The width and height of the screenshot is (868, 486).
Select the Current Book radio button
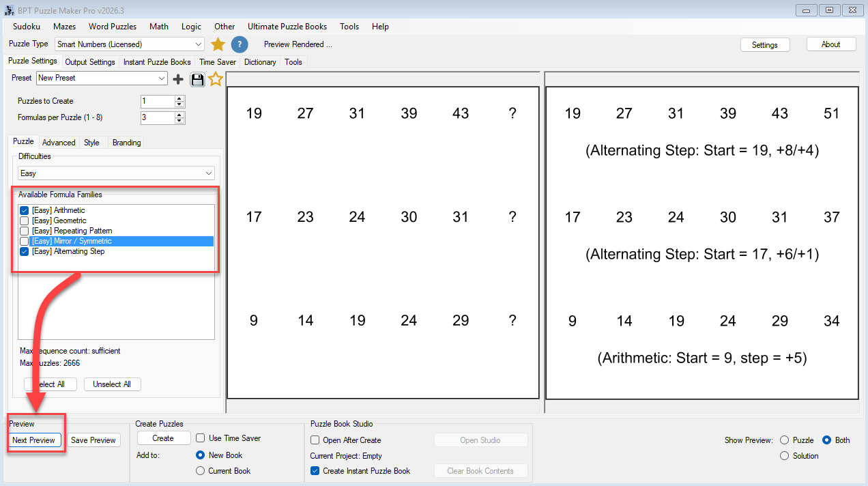point(201,471)
